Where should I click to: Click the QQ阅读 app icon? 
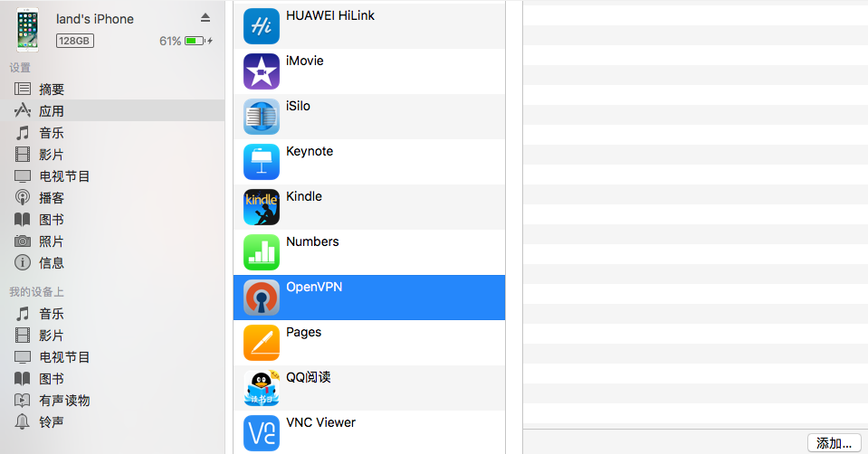262,388
